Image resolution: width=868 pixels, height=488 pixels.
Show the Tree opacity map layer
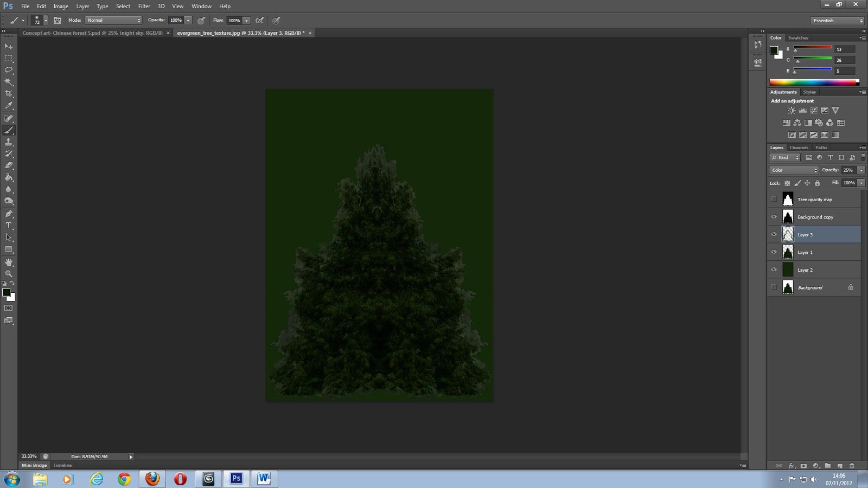[x=774, y=199]
